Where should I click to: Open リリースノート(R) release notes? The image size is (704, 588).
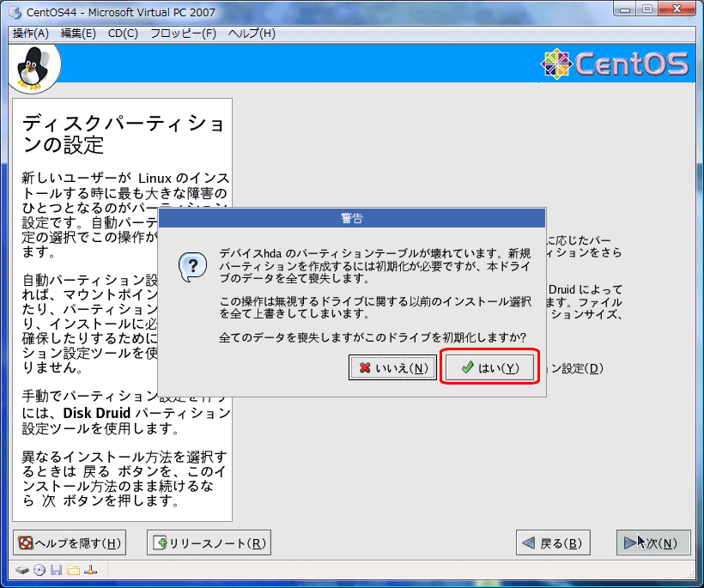pyautogui.click(x=209, y=543)
